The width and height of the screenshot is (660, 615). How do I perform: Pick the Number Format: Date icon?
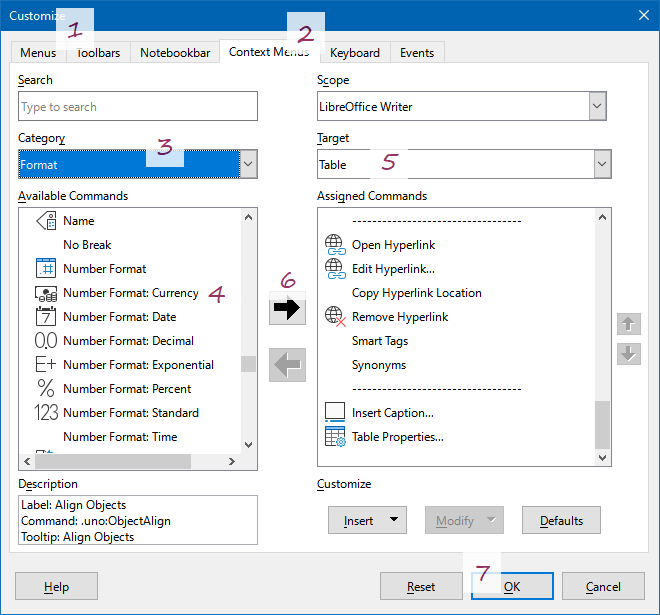[46, 317]
